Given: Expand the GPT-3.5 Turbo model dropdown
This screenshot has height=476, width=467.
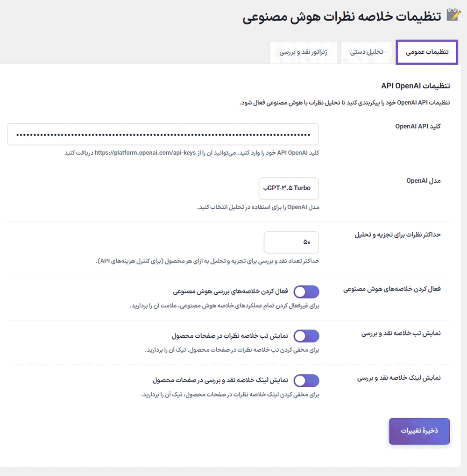Looking at the screenshot, I should pos(289,188).
